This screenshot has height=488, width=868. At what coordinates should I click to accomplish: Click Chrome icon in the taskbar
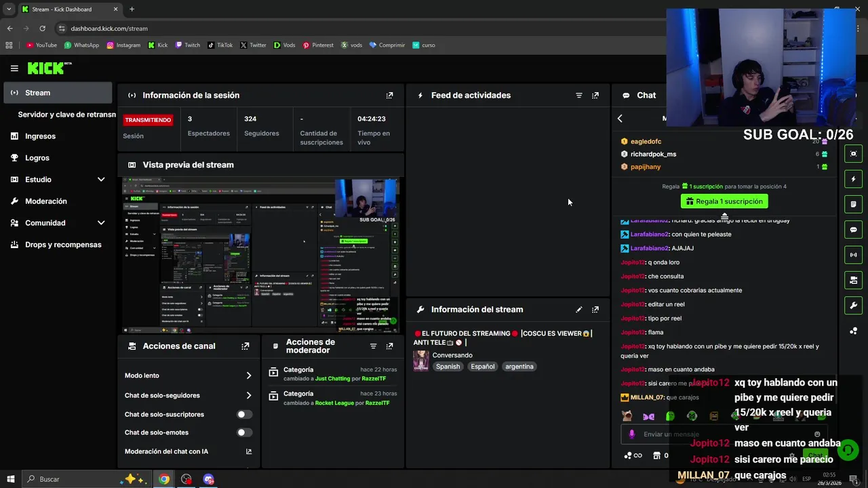164,479
